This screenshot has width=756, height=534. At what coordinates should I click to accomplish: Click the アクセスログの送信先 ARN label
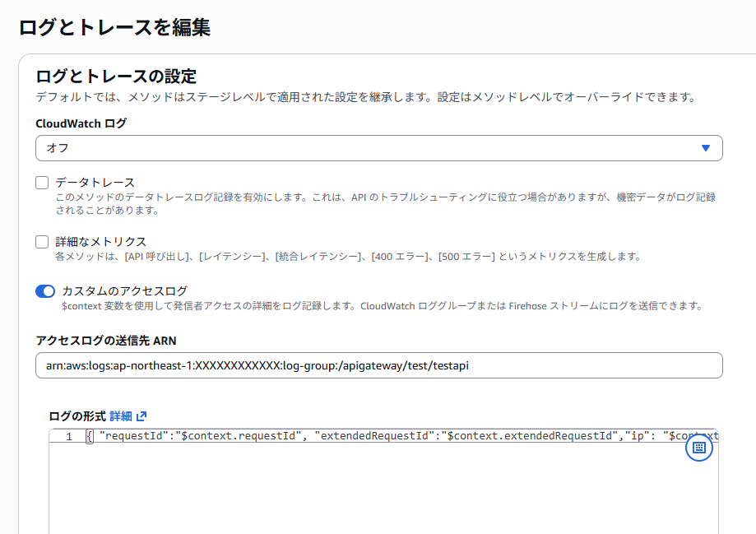coord(106,341)
